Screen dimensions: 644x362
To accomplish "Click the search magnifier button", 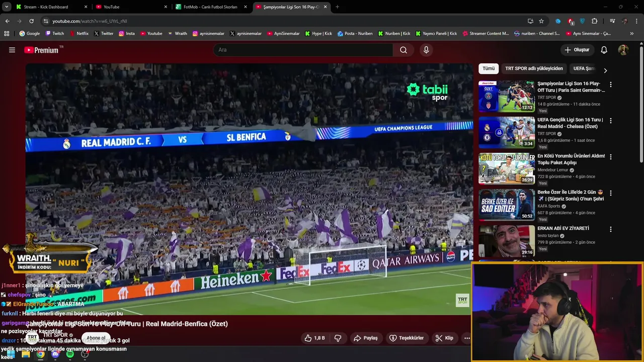I will 404,50.
